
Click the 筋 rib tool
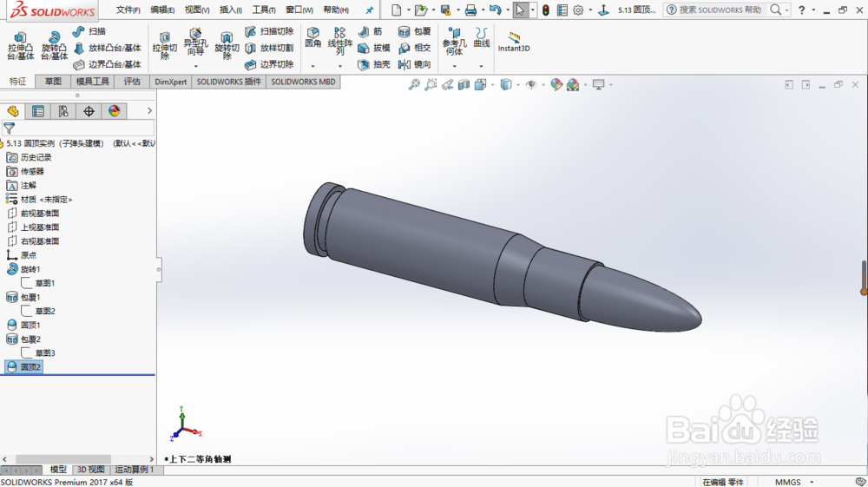(x=371, y=31)
